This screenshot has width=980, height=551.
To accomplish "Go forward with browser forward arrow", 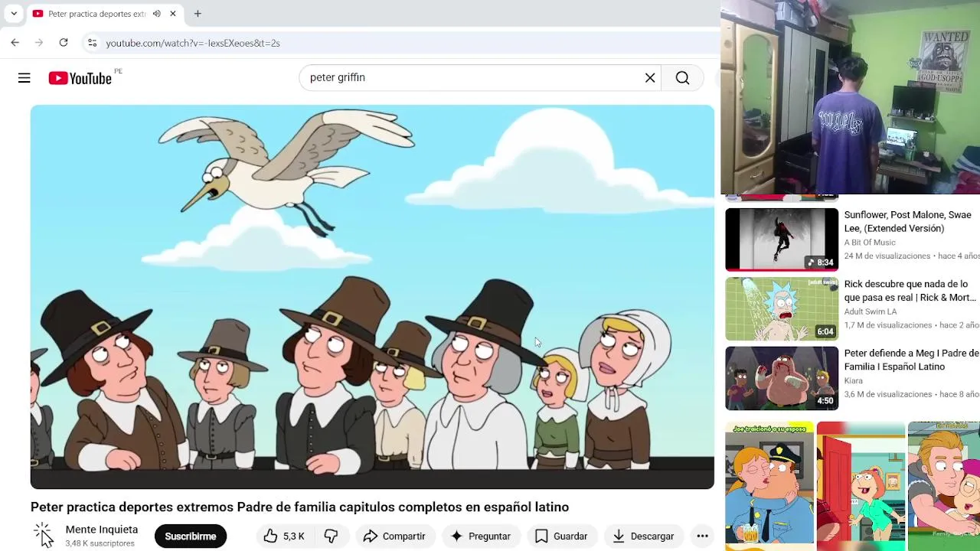I will tap(39, 43).
